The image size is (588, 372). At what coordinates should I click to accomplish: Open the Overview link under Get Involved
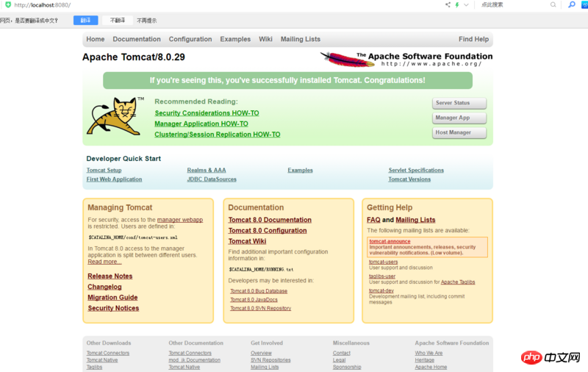coord(262,353)
